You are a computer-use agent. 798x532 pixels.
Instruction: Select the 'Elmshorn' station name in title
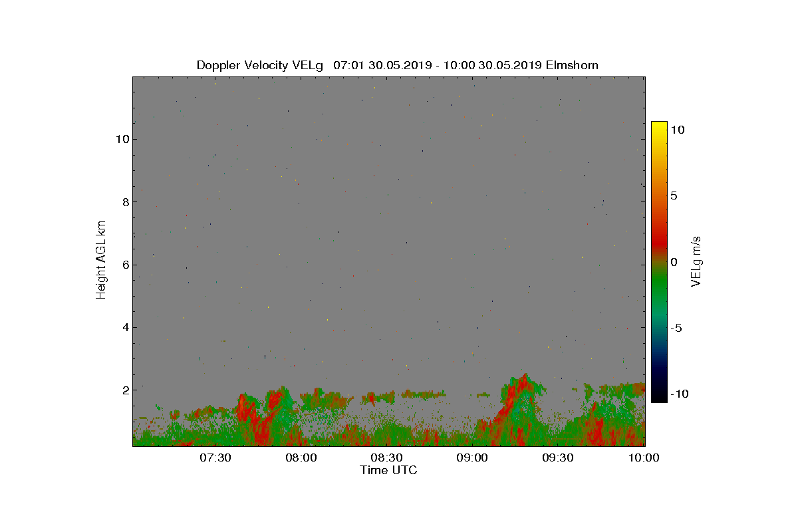pyautogui.click(x=571, y=65)
